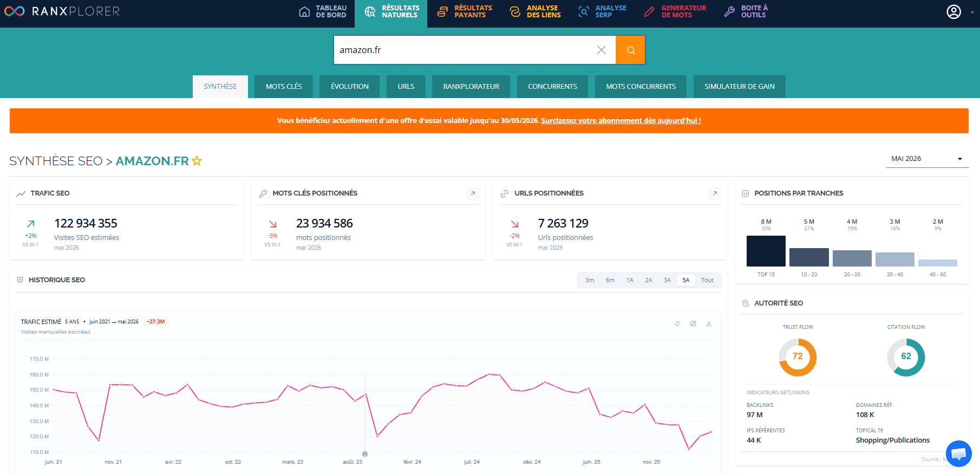Open the Boîte à outils menu
Image resolution: width=980 pixels, height=474 pixels.
click(x=747, y=11)
